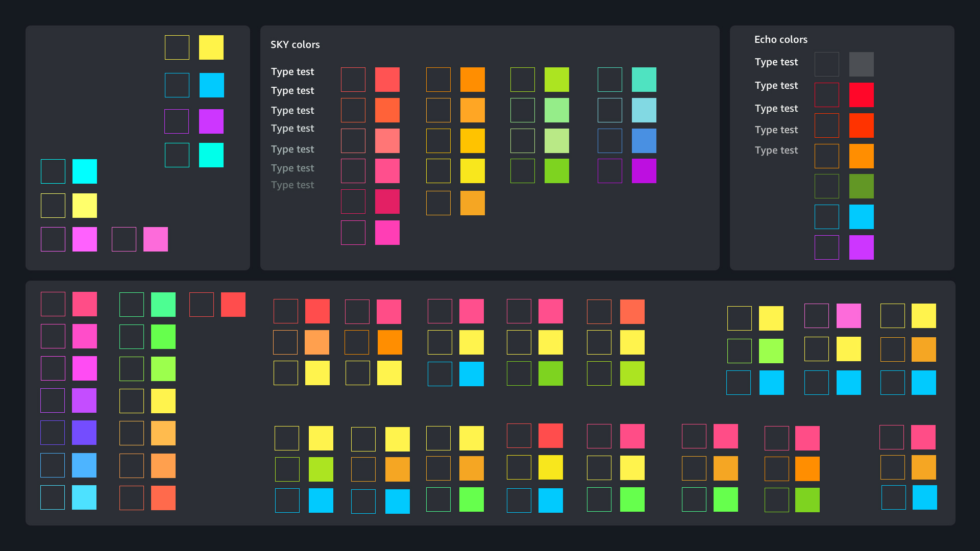This screenshot has height=551, width=980.
Task: Click magenta-purple filled swatch in SKY colors fourth column
Action: coord(644,171)
